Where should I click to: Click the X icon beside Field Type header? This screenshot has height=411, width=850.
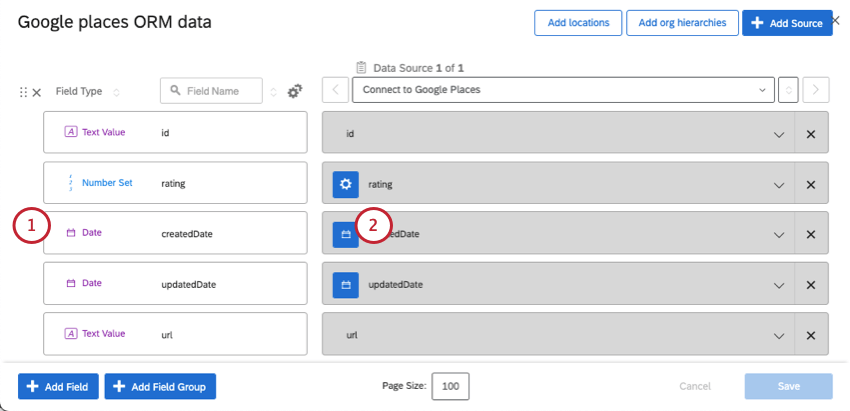coord(37,92)
